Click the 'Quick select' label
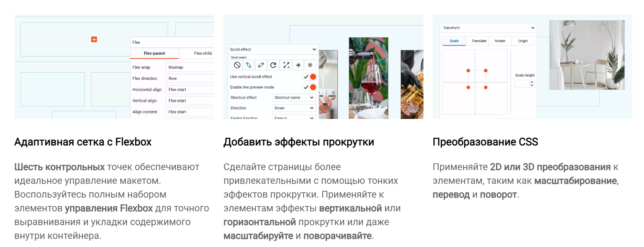This screenshot has width=644, height=247. coord(239,57)
